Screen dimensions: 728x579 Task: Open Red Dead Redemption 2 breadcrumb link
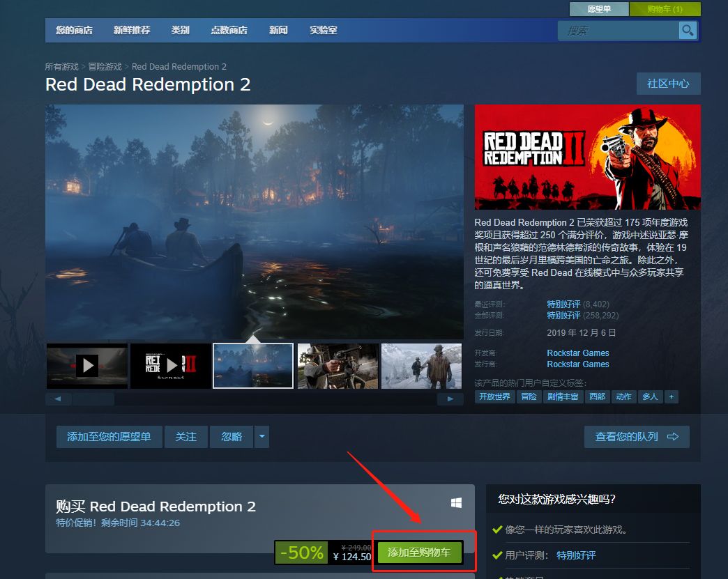179,66
